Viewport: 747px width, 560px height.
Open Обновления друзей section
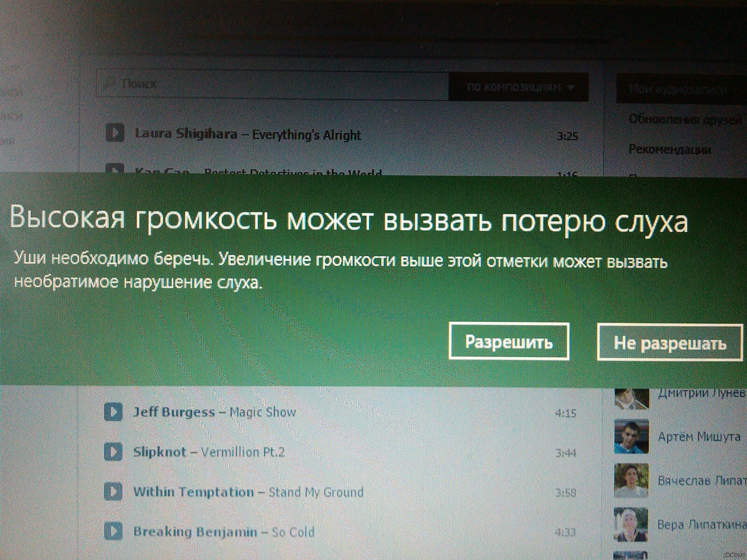684,119
